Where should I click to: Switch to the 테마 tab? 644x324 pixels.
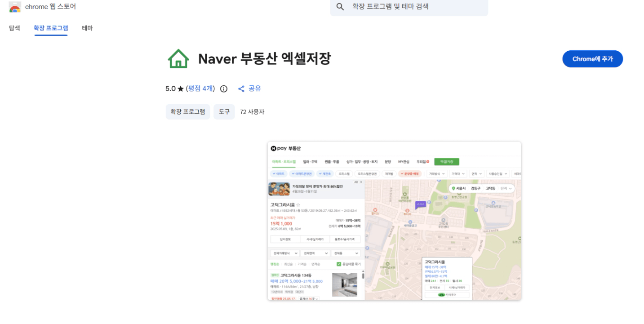click(x=87, y=28)
